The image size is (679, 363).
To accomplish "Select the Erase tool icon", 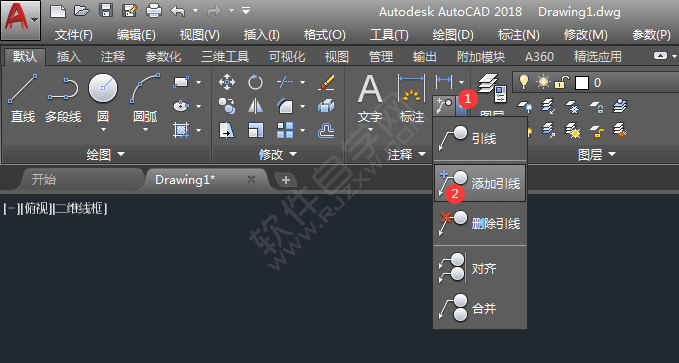I will [326, 82].
